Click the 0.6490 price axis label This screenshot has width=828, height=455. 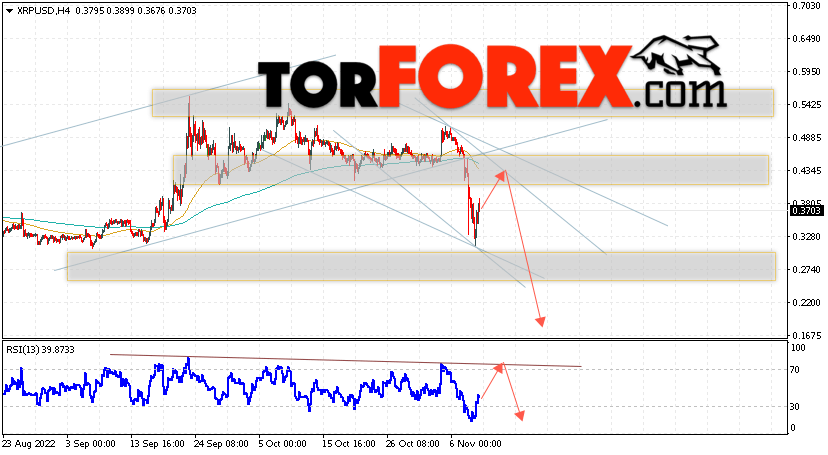tap(806, 39)
